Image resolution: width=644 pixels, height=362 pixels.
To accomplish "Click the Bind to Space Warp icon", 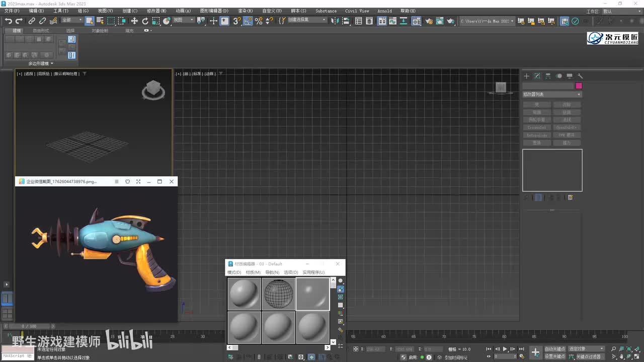I will pos(53,21).
